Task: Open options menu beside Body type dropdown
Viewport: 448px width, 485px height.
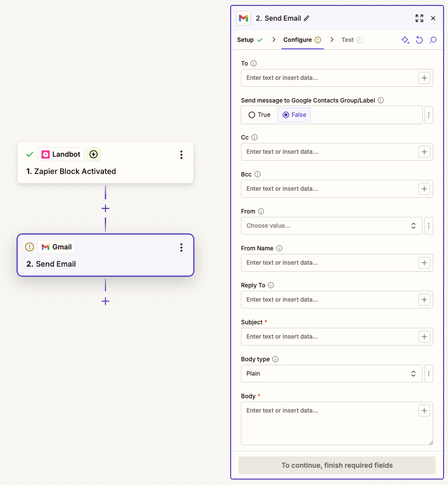Action: (428, 374)
